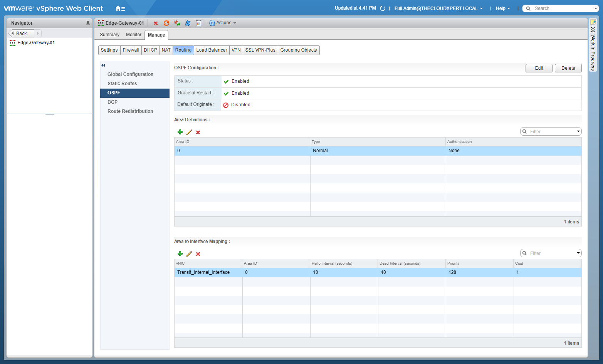
Task: Add a new OSPF area definition
Action: pos(180,132)
